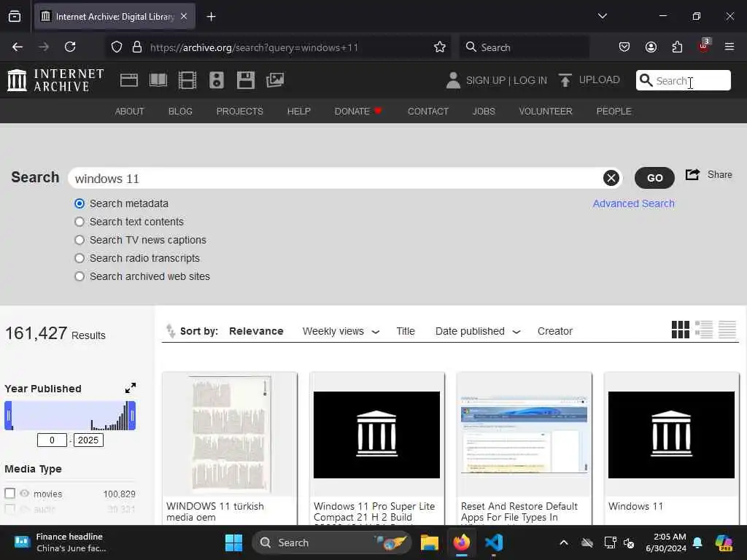Open Reset And Restore Default Apps result

[x=524, y=448]
